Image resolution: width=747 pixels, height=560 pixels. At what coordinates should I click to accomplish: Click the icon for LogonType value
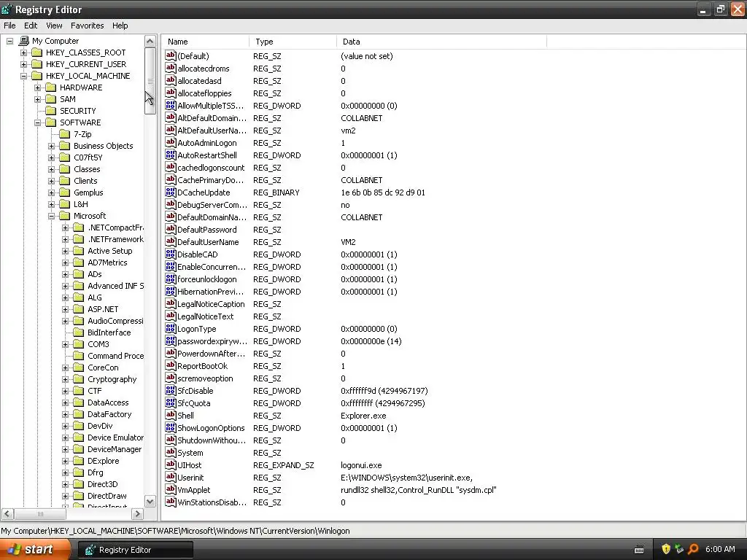171,328
